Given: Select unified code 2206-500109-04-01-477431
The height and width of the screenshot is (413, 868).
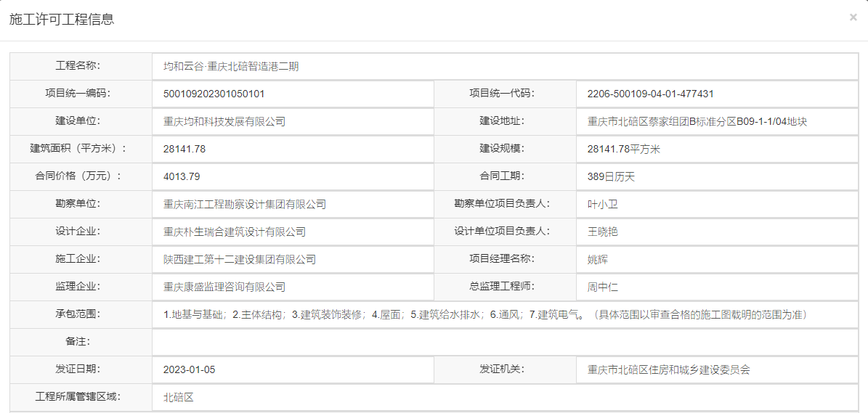Looking at the screenshot, I should coord(650,94).
